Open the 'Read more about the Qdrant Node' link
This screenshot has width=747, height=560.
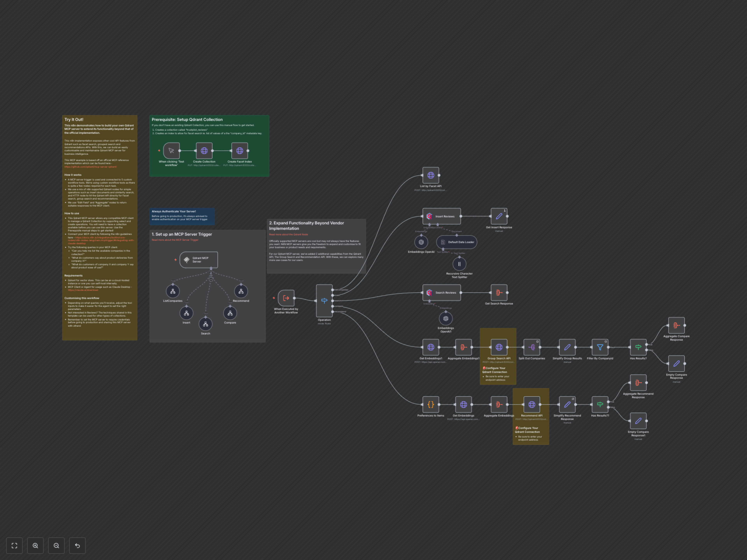pos(288,234)
